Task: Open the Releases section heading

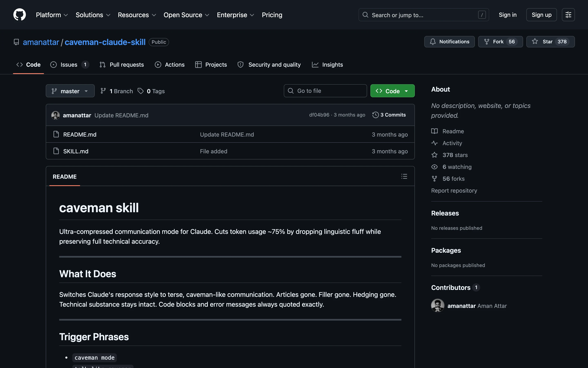Action: click(445, 213)
